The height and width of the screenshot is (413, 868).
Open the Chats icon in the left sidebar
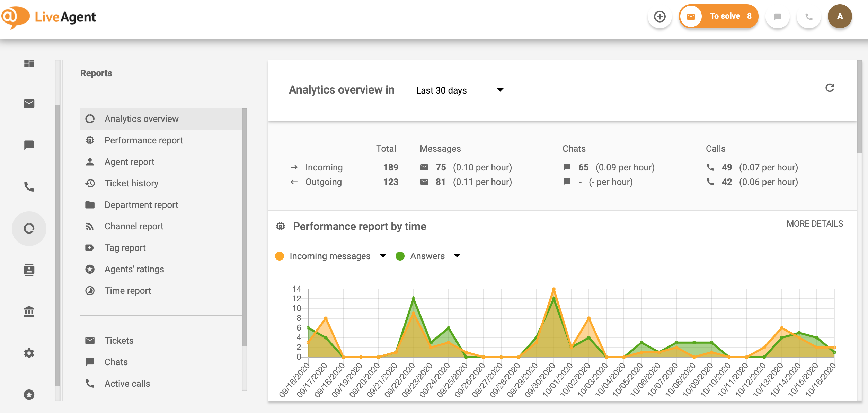[29, 145]
